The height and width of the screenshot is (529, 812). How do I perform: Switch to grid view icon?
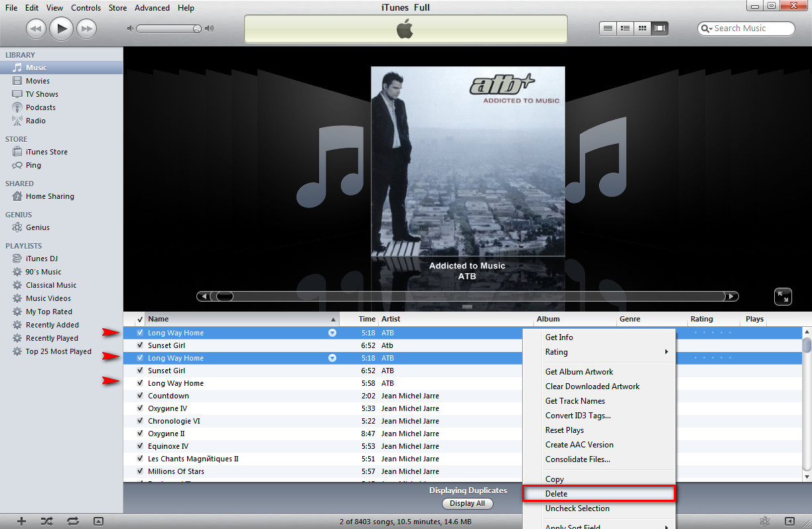[x=642, y=29]
